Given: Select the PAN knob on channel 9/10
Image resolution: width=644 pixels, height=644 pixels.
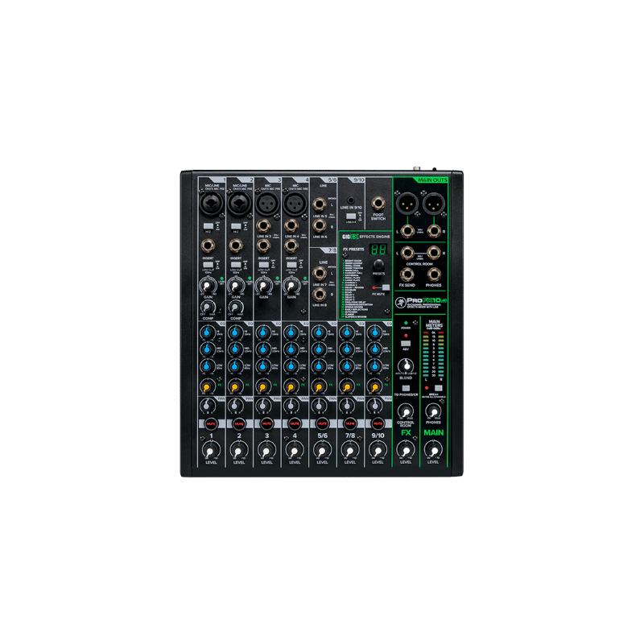Looking at the screenshot, I should point(374,407).
